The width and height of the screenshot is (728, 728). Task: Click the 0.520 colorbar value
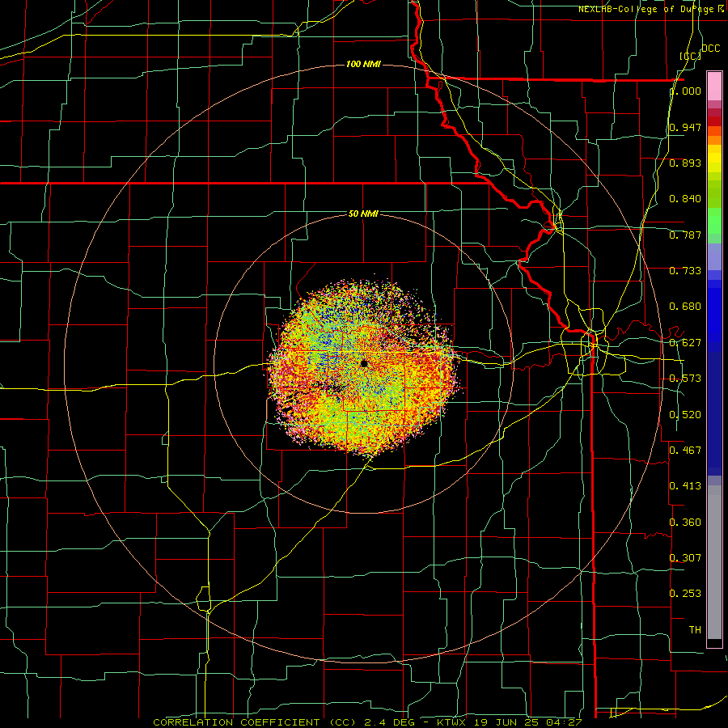[685, 415]
